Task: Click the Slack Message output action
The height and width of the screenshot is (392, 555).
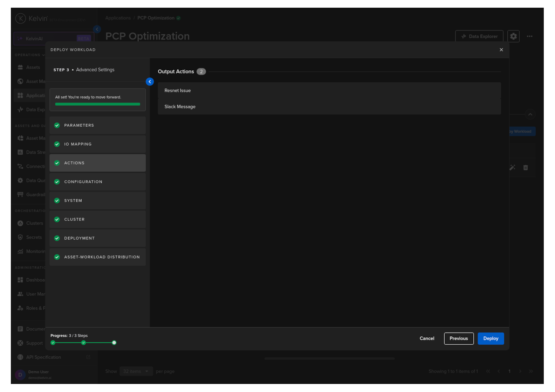Action: click(329, 107)
